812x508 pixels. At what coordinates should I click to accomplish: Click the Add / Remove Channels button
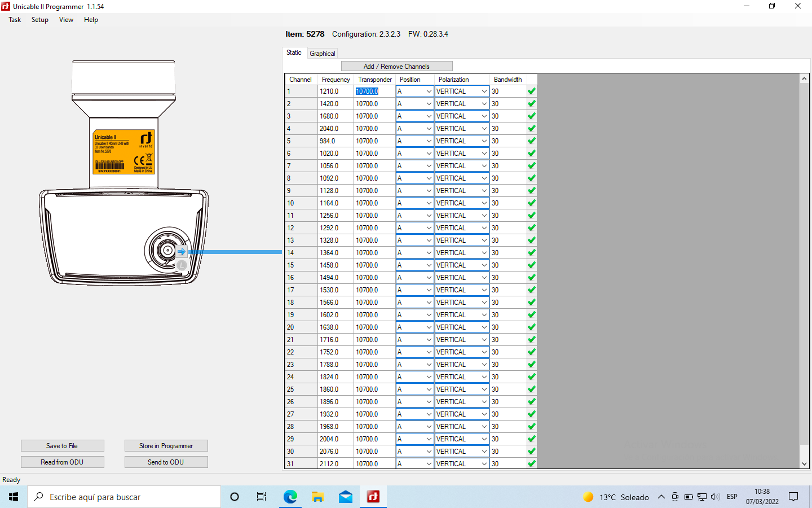click(396, 67)
